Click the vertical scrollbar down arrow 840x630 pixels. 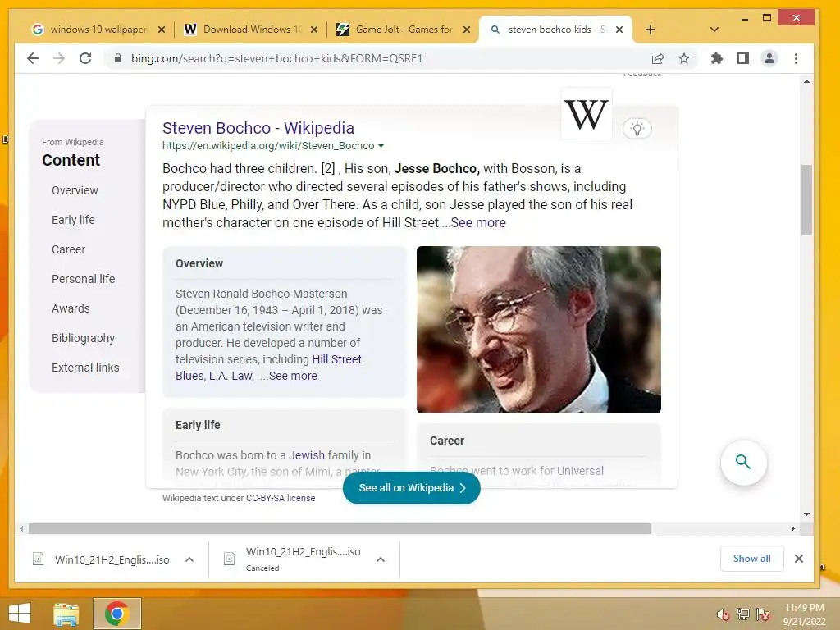807,514
